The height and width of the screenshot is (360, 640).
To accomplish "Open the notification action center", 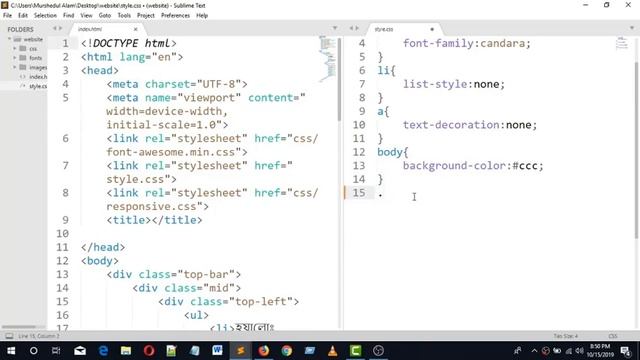I will (x=626, y=351).
